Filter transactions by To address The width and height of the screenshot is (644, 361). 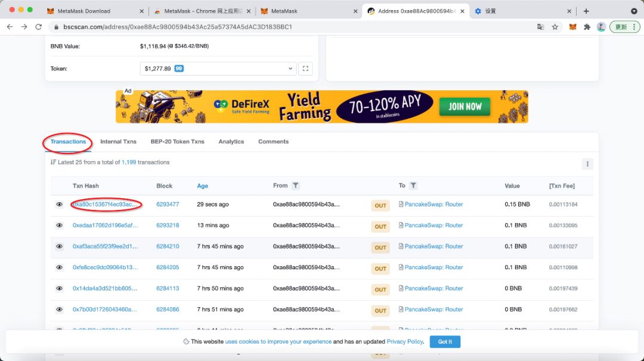(413, 186)
